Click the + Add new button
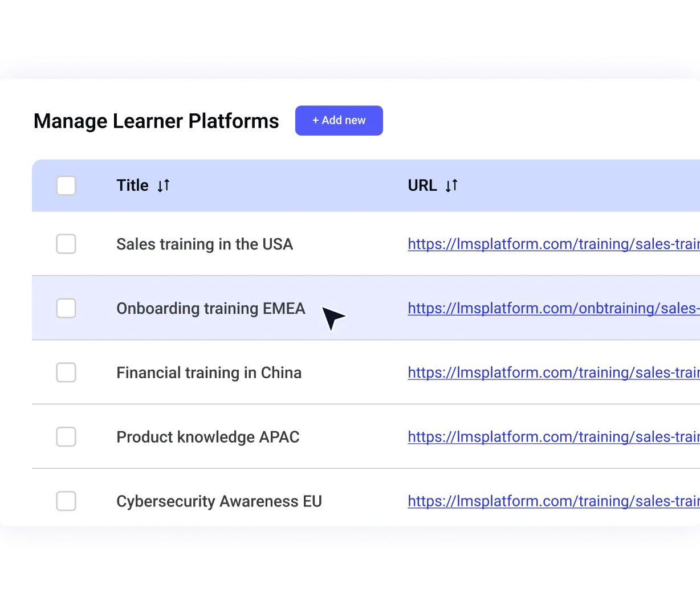 coord(339,120)
